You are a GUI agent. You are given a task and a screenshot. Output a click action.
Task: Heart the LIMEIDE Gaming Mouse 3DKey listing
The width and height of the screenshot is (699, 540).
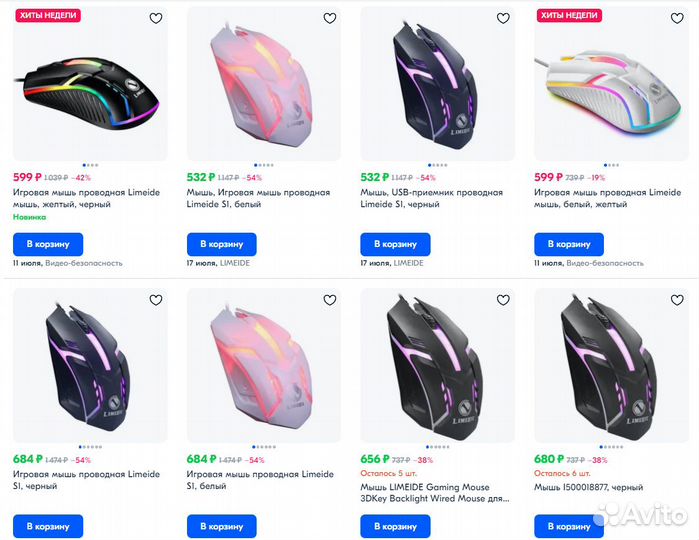503,300
